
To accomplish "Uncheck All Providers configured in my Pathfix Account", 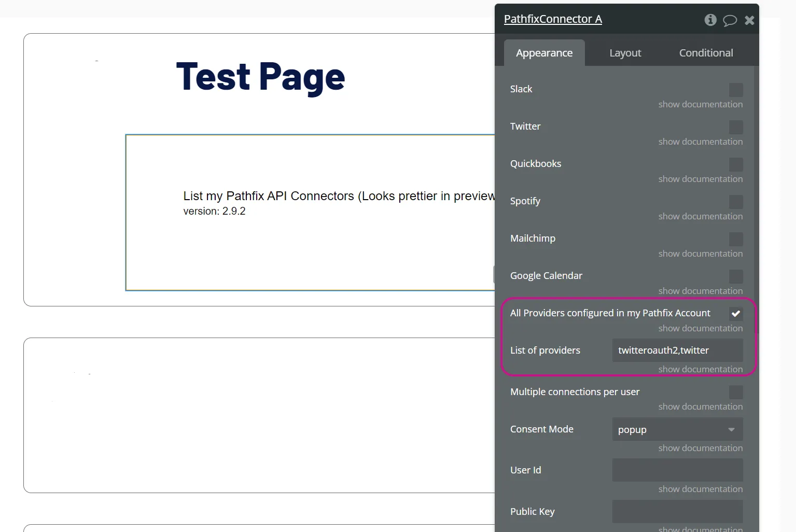I will 736,314.
